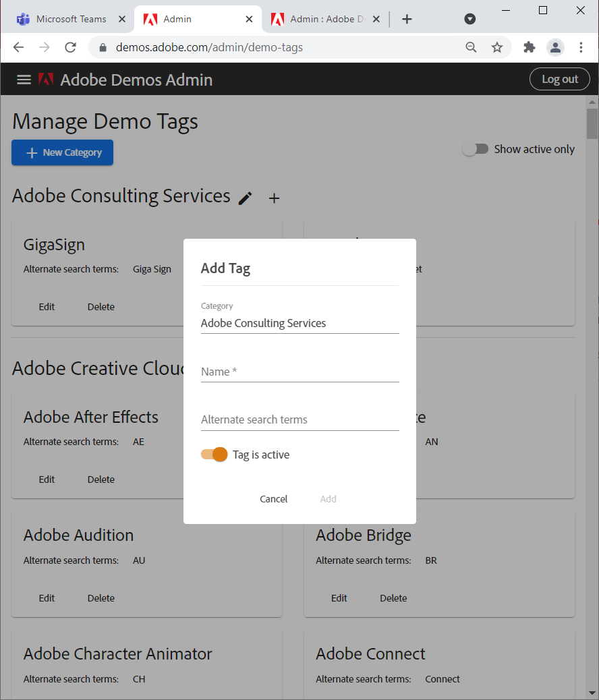Open the hamburger navigation menu

click(x=24, y=80)
